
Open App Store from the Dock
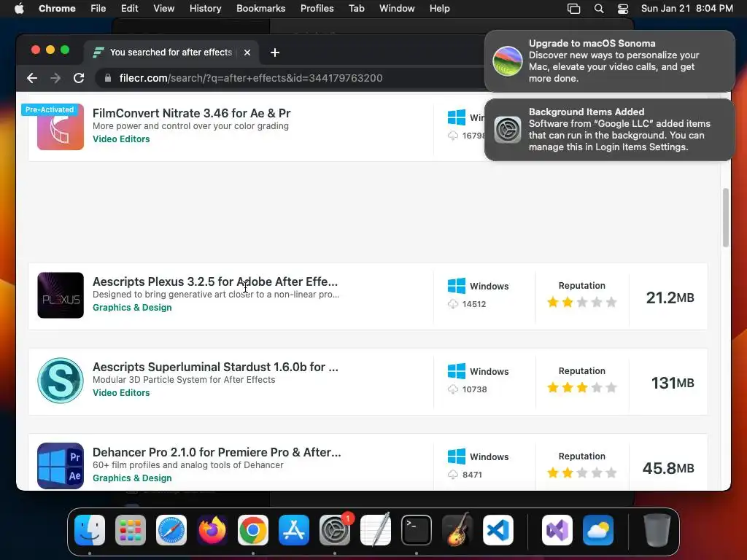(x=294, y=530)
